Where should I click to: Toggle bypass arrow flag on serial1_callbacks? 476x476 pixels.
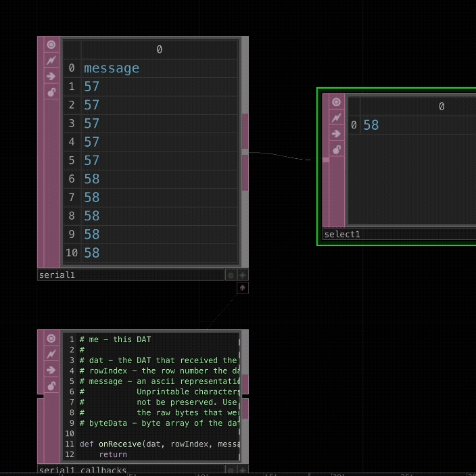click(51, 370)
